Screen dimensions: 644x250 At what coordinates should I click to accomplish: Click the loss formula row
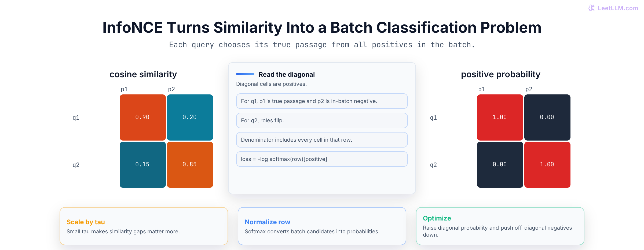point(322,159)
